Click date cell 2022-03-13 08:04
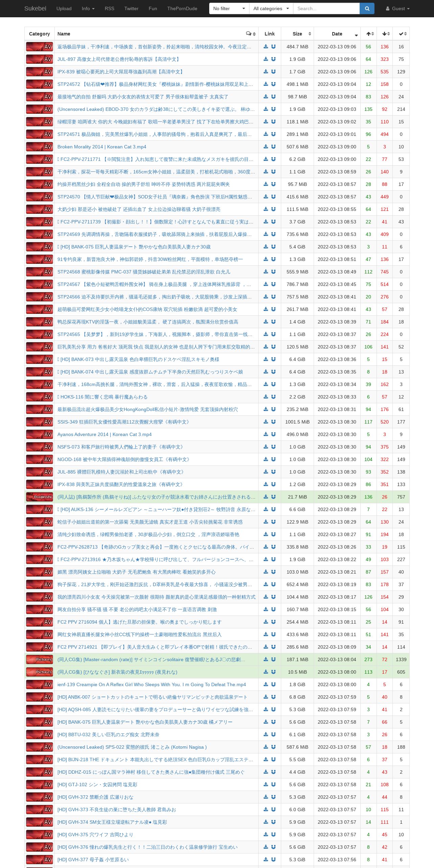 (337, 659)
